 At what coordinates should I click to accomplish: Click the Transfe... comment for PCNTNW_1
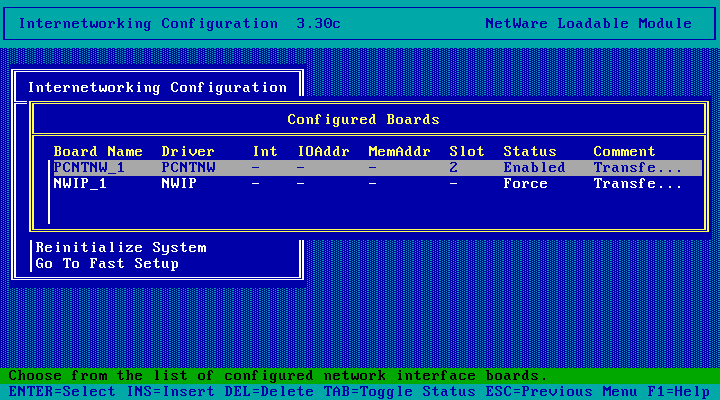pyautogui.click(x=637, y=168)
